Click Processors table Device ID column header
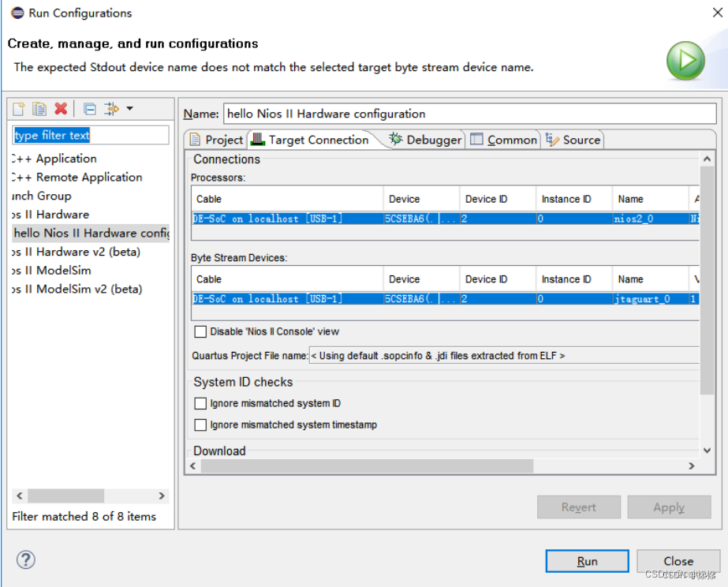This screenshot has height=587, width=728. pyautogui.click(x=498, y=200)
